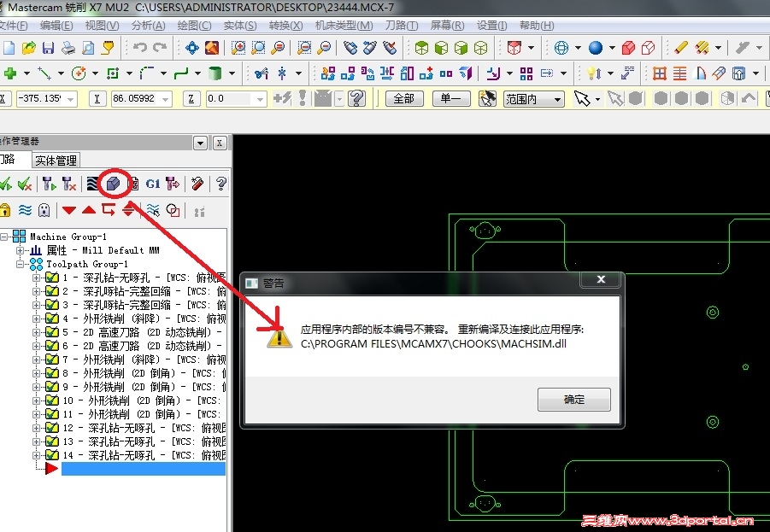Open the 范围内 selection dropdown
The image size is (770, 532).
(533, 99)
